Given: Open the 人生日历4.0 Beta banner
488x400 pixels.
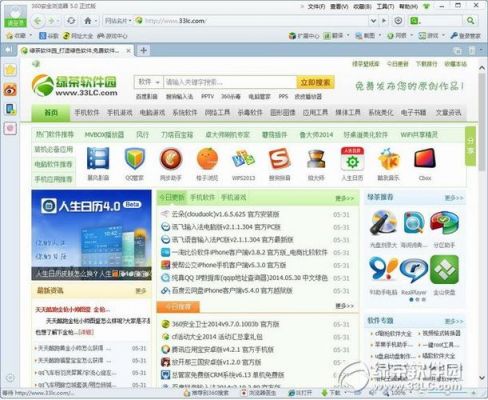Looking at the screenshot, I should tap(91, 235).
